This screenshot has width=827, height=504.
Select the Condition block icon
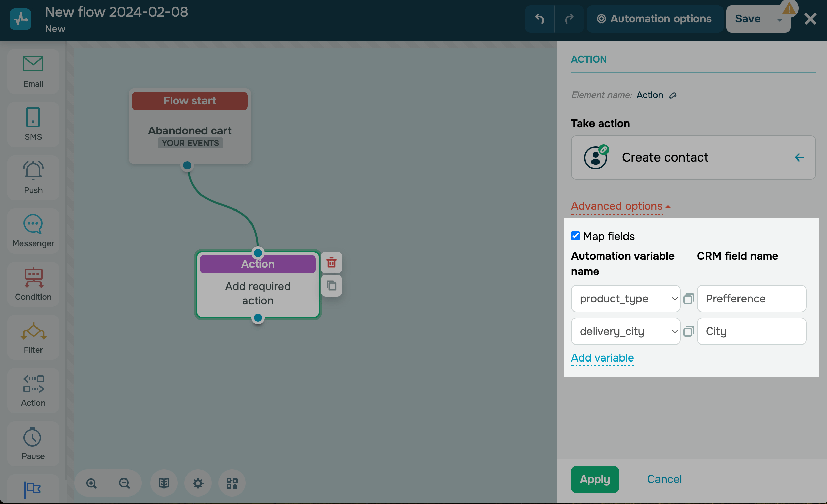click(x=33, y=284)
